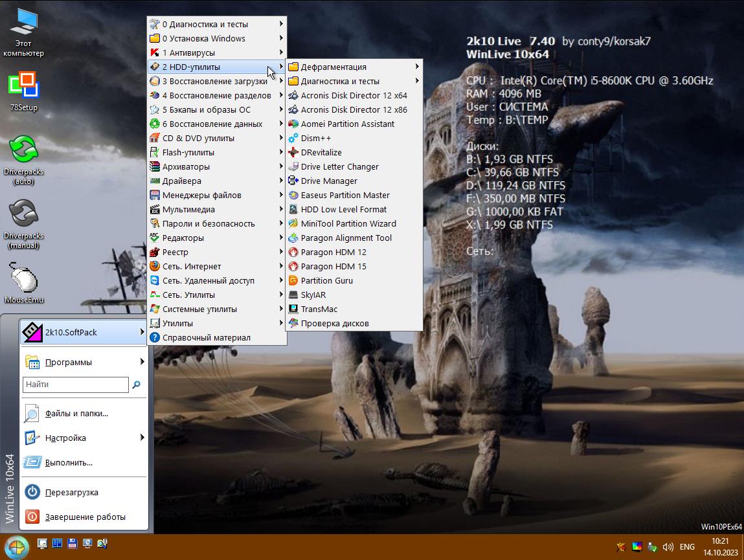
Task: Launch MiniTool Partition Wizard
Action: pos(348,223)
